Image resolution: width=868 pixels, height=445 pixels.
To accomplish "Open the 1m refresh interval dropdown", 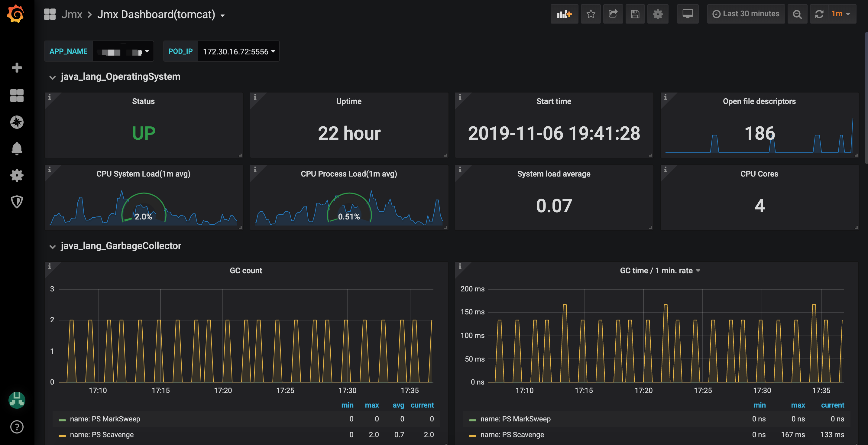I will (841, 14).
